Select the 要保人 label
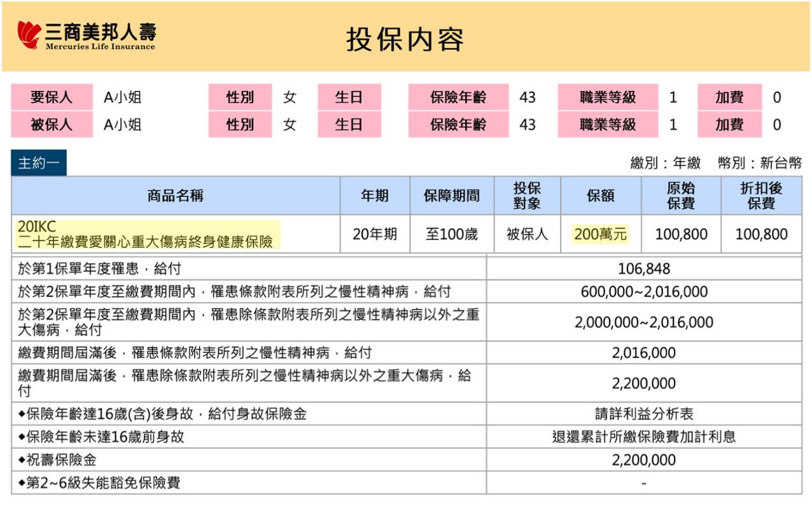Screen dimensions: 812x505 (x=52, y=97)
